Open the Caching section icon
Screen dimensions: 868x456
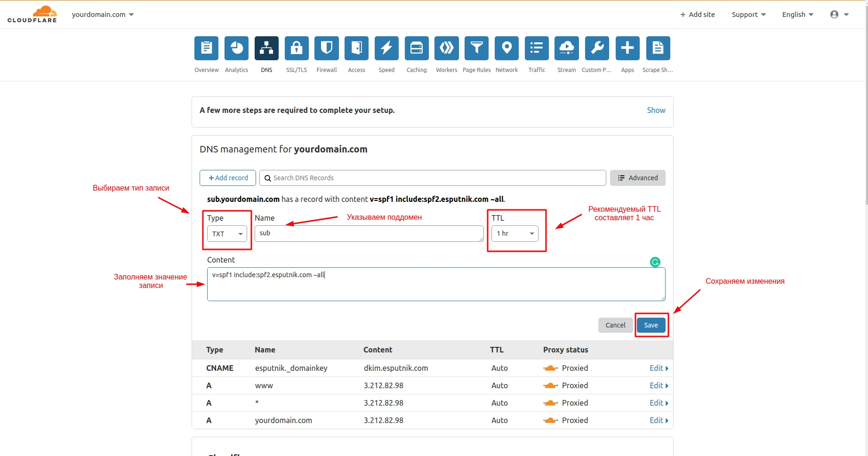coord(417,48)
